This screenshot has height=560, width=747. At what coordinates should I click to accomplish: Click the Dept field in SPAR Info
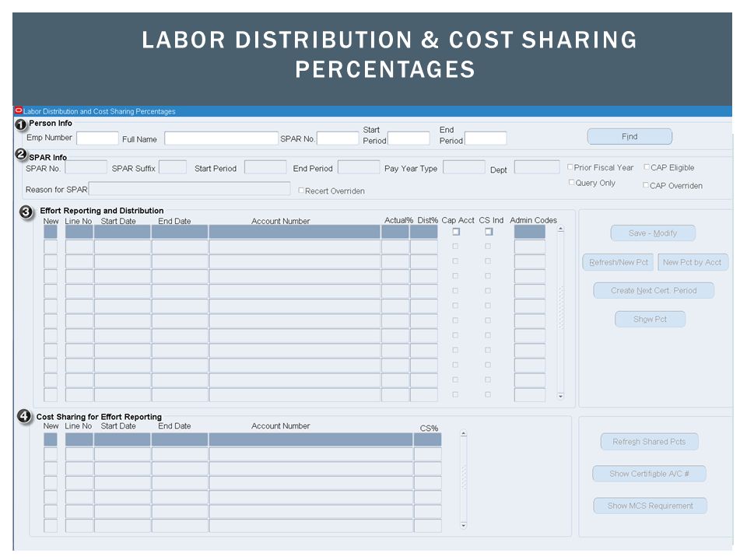tap(537, 168)
